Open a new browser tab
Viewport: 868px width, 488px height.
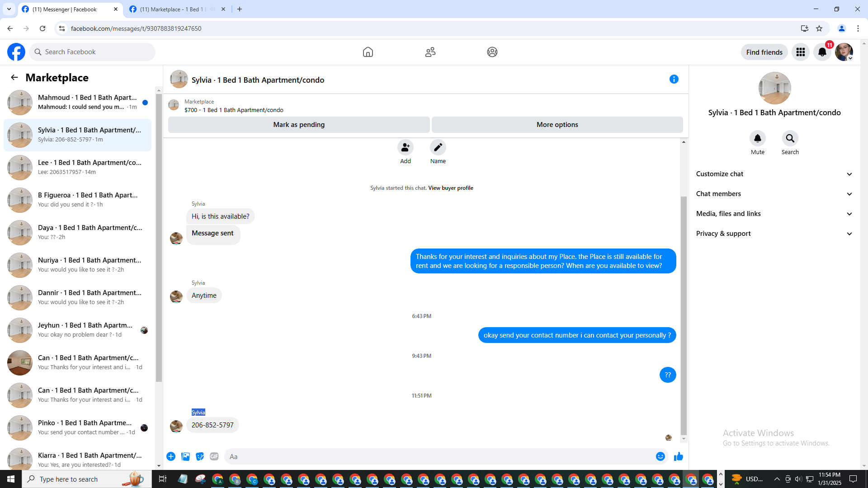click(240, 9)
